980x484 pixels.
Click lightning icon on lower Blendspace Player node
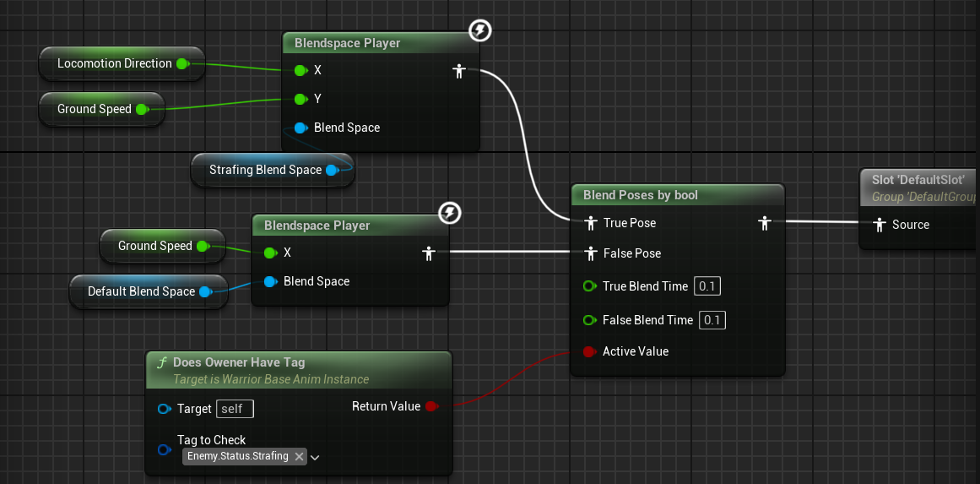coord(451,213)
